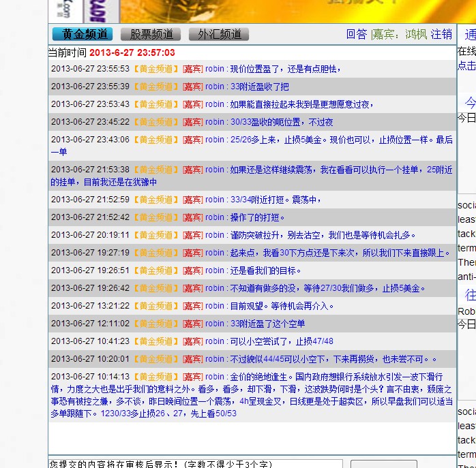Click the blue 点击 link in right sidebar
This screenshot has height=468, width=476.
(466, 65)
